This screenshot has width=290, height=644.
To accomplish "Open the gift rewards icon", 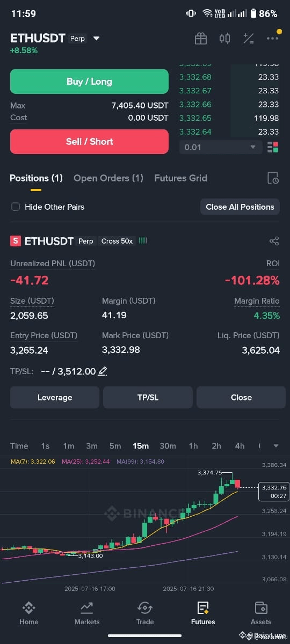I will 201,39.
